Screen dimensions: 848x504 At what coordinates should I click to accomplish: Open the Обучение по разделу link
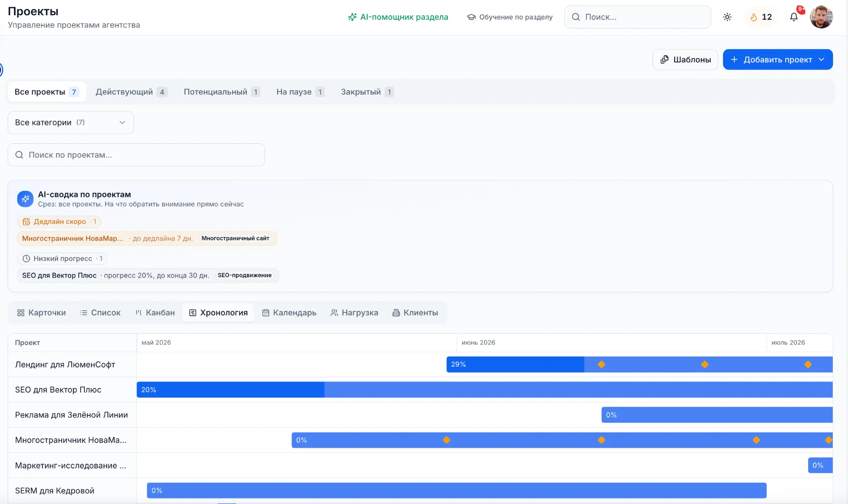click(510, 17)
